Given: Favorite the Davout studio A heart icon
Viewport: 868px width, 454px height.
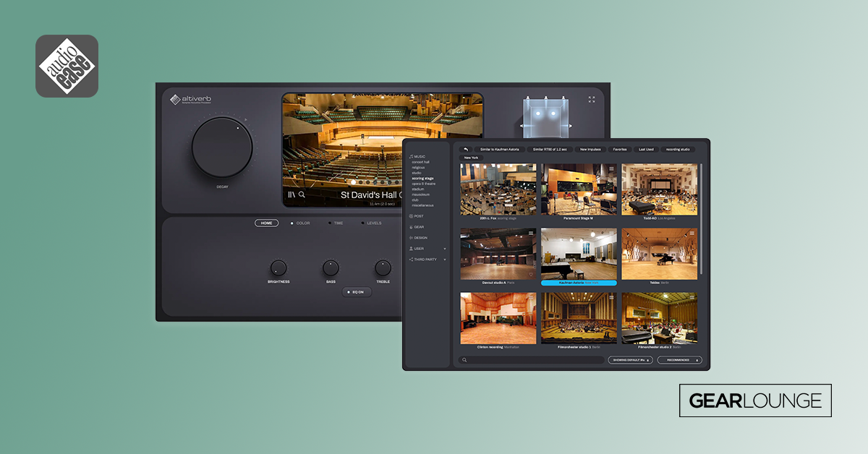Looking at the screenshot, I should (531, 275).
